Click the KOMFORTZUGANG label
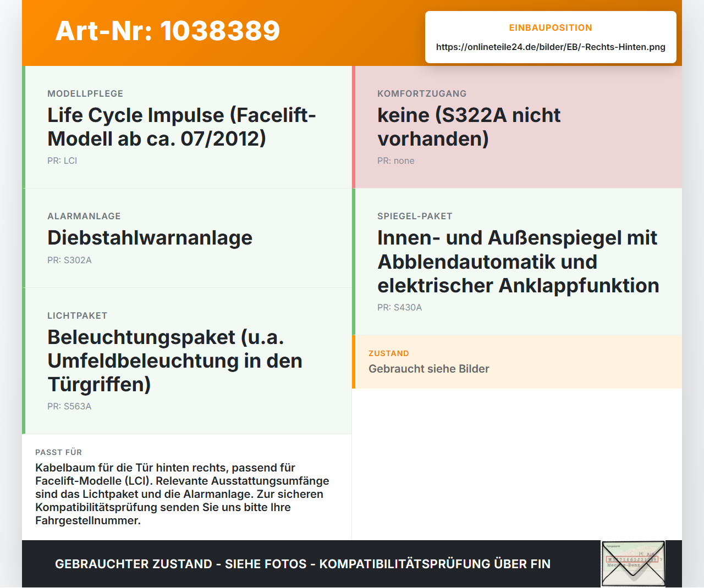The width and height of the screenshot is (704, 588). (422, 93)
